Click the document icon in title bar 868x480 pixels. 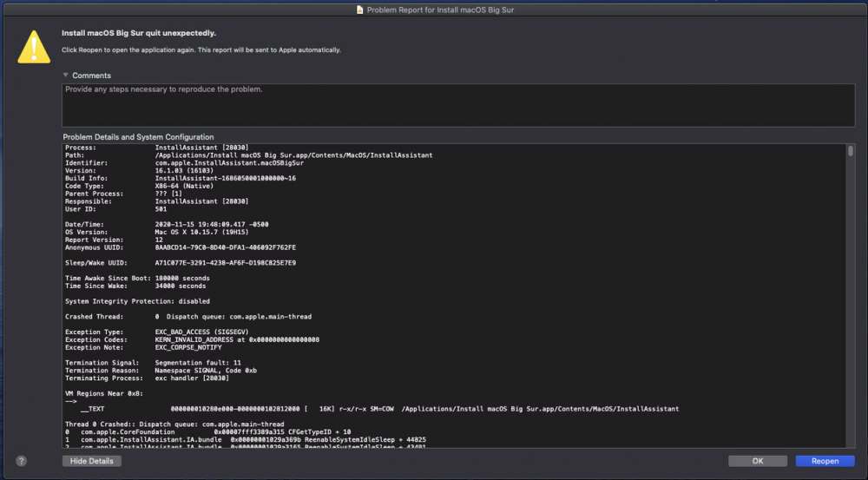360,10
